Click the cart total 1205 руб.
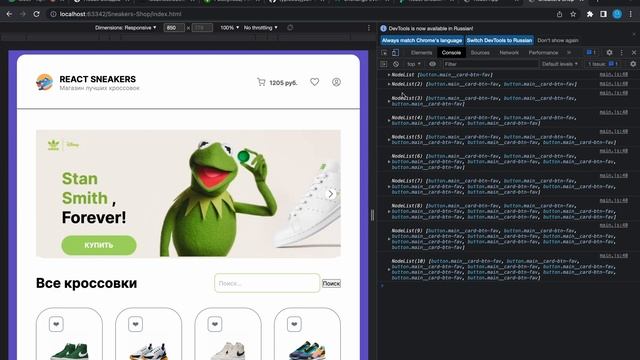The width and height of the screenshot is (640, 360). tap(283, 82)
